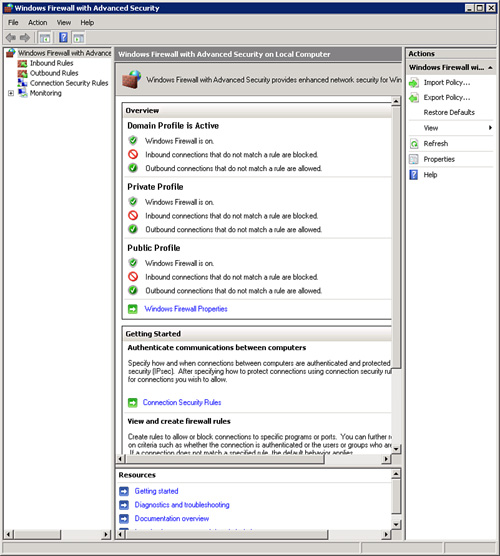500x556 pixels.
Task: Click the Domain Profile blocked inbound red icon
Action: click(x=133, y=155)
